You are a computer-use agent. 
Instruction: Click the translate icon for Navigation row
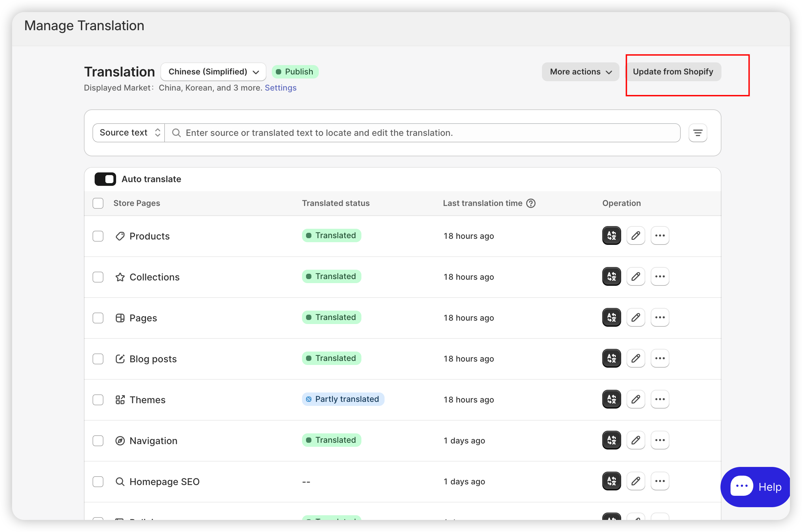tap(611, 440)
